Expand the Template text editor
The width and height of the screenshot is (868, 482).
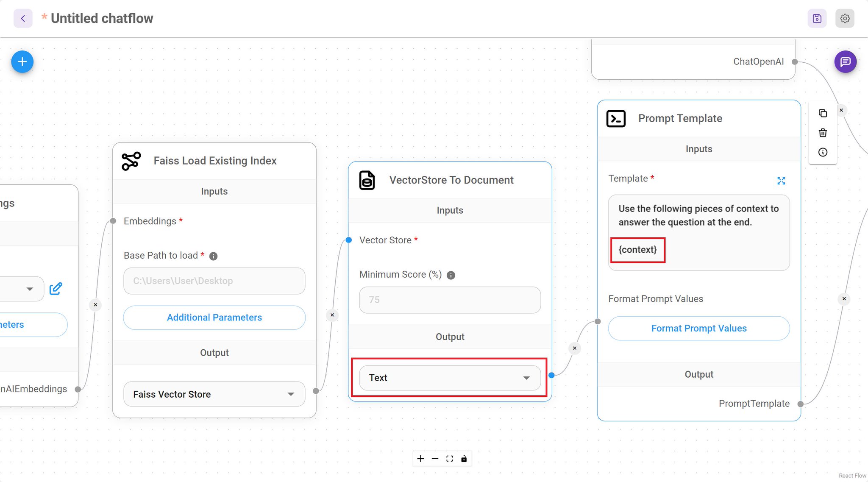[781, 181]
